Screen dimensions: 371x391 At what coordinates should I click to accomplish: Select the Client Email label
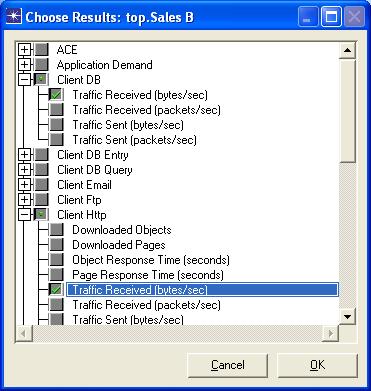(x=84, y=185)
